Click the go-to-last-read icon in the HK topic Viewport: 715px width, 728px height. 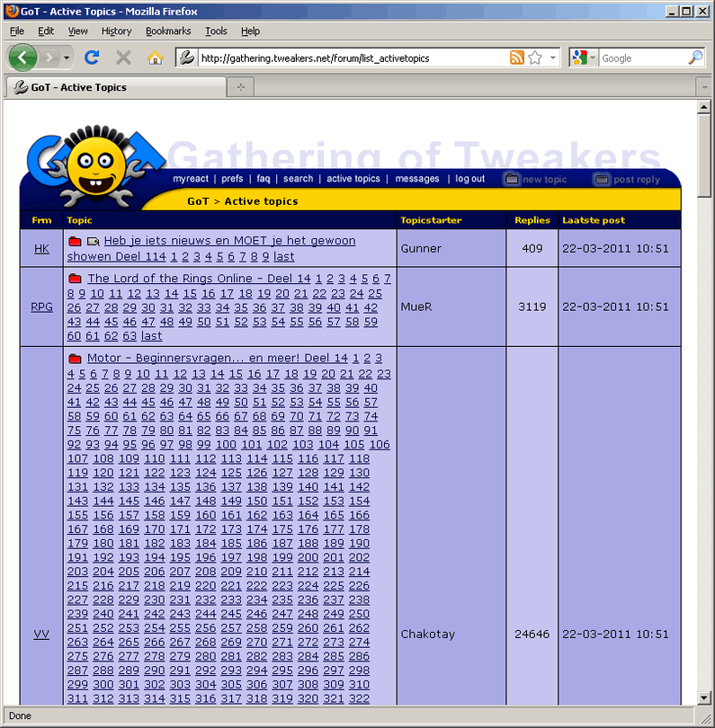tap(93, 242)
